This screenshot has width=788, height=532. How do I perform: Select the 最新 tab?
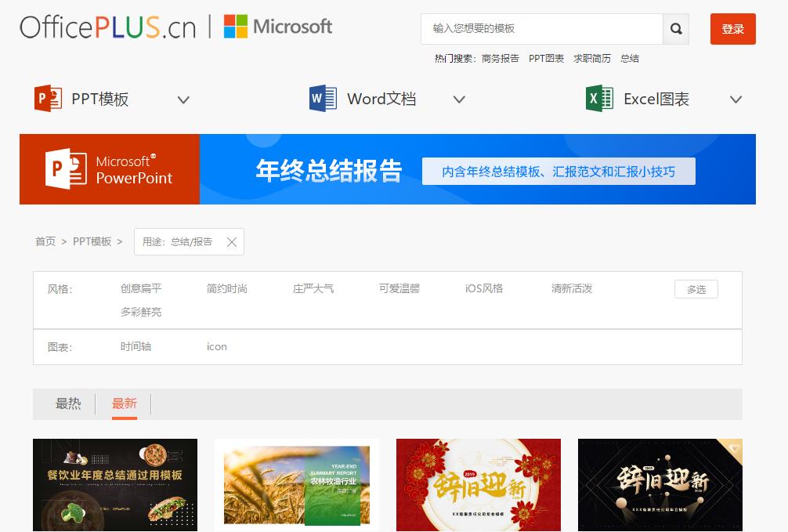124,403
